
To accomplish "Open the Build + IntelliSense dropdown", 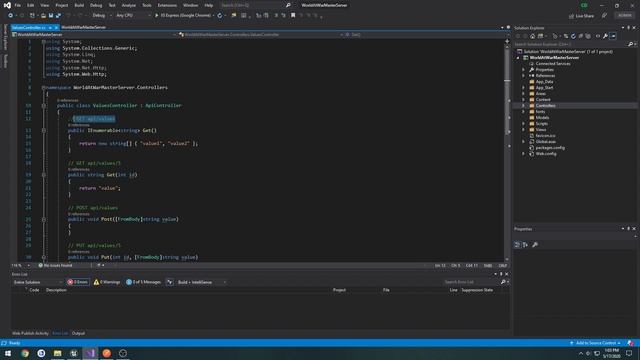I will [x=202, y=282].
